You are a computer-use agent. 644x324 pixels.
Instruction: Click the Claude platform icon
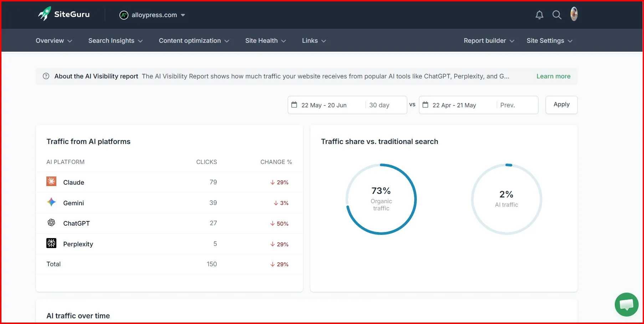click(x=51, y=181)
